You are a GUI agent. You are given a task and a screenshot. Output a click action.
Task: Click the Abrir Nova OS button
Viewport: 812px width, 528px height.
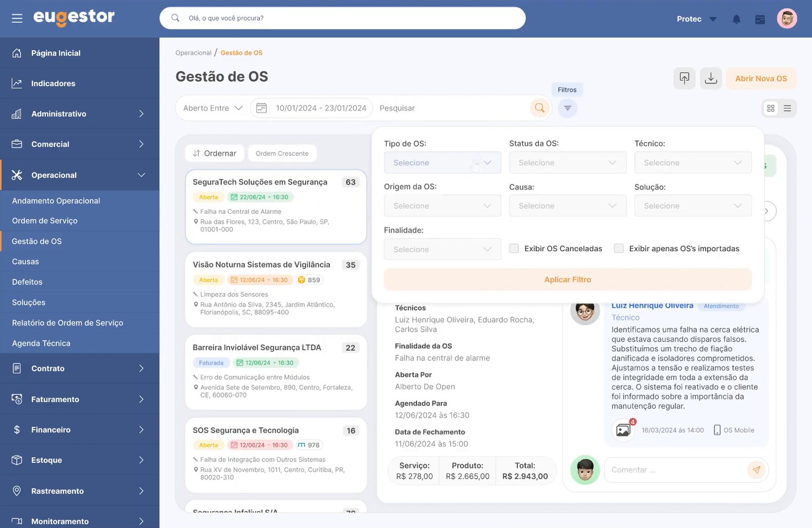coord(761,78)
